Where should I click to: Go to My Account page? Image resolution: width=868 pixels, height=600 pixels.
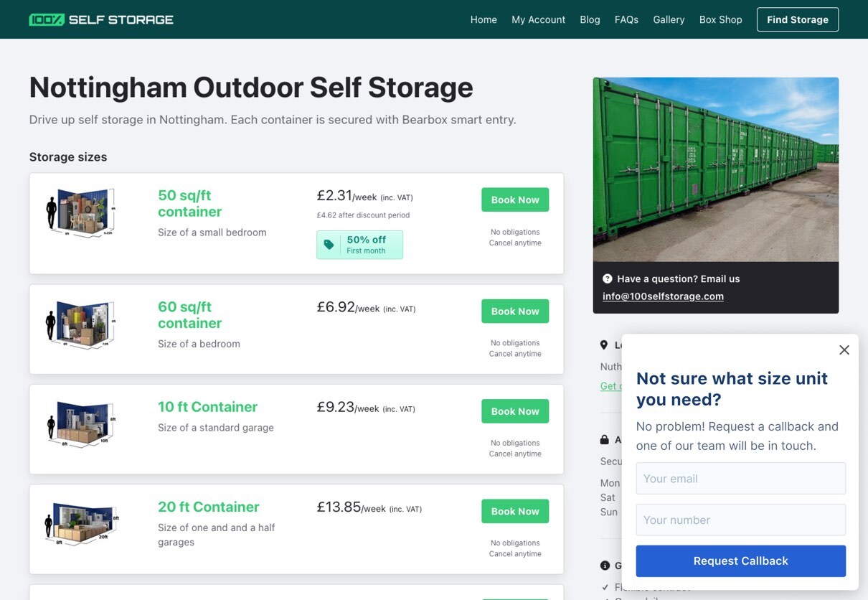coord(538,19)
